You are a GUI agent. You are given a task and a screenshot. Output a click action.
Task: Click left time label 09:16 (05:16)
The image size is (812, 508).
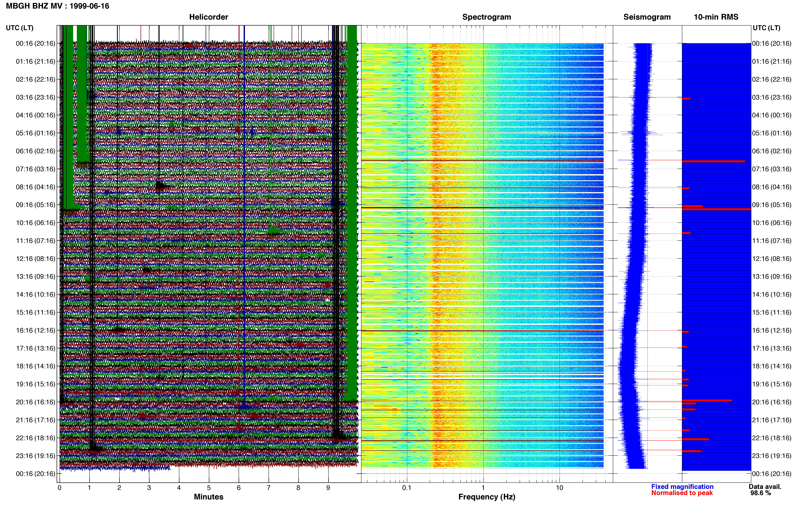pos(36,205)
